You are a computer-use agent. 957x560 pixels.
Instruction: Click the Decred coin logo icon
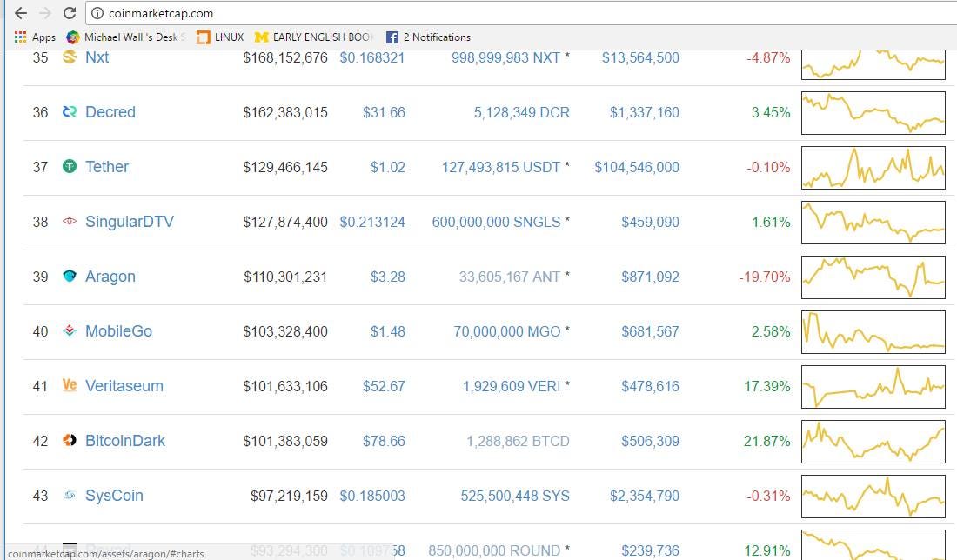click(70, 111)
